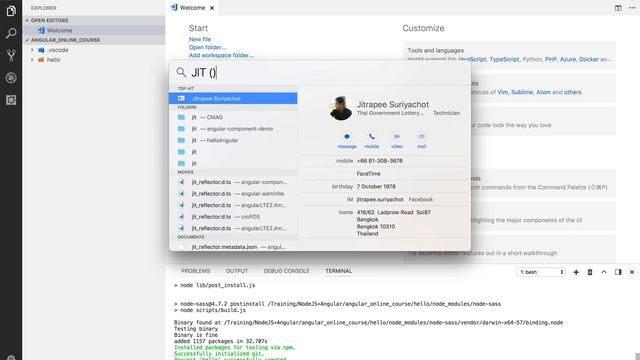Open the Explorer view in activity bar
Viewport: 640px width, 360px height.
11,11
